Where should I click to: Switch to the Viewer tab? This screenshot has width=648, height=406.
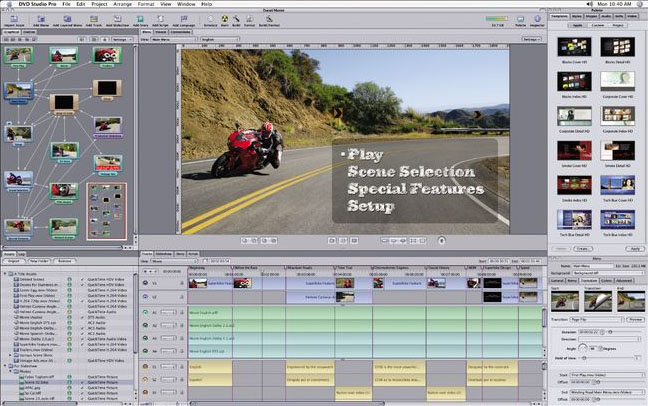(161, 32)
